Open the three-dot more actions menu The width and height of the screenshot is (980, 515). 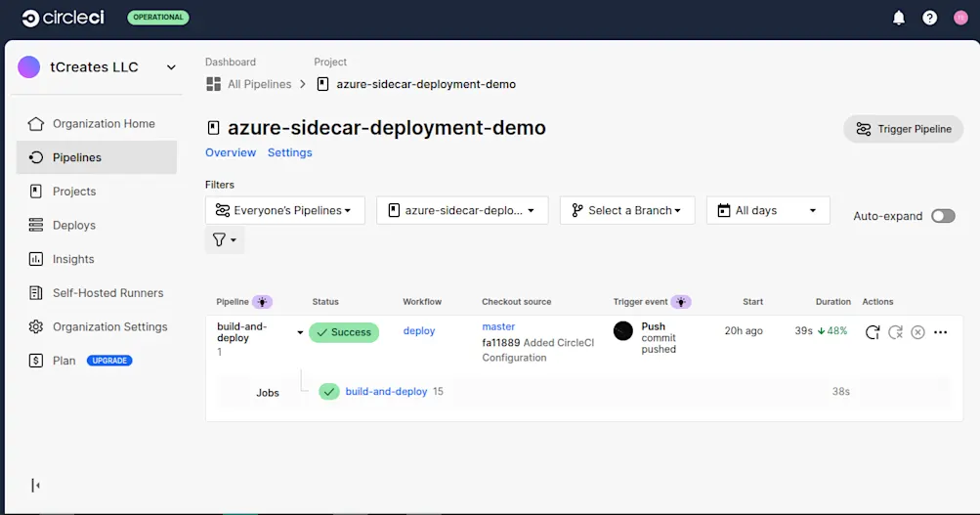pos(941,332)
